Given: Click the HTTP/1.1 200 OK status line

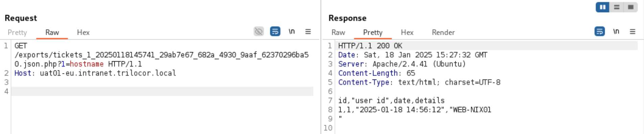Looking at the screenshot, I should [370, 46].
